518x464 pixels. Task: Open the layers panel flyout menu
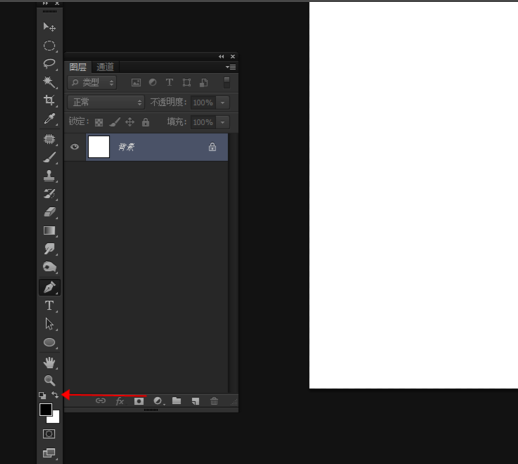231,67
